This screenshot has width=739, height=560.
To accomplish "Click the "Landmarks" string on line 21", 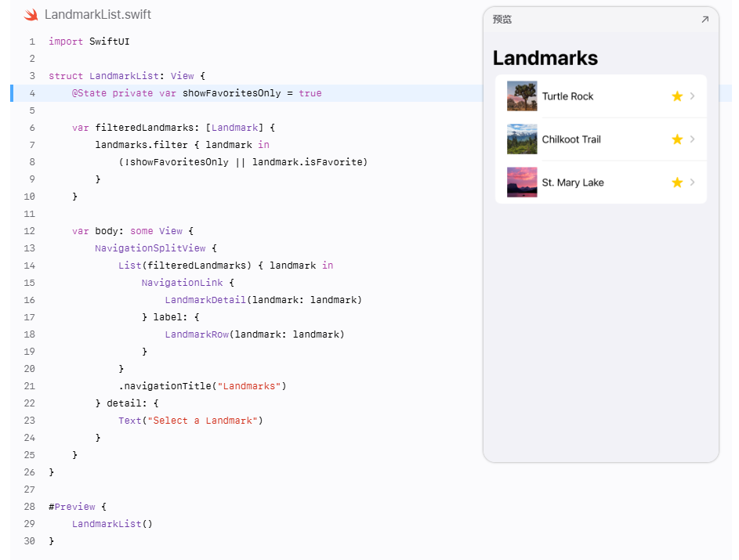I will (249, 386).
